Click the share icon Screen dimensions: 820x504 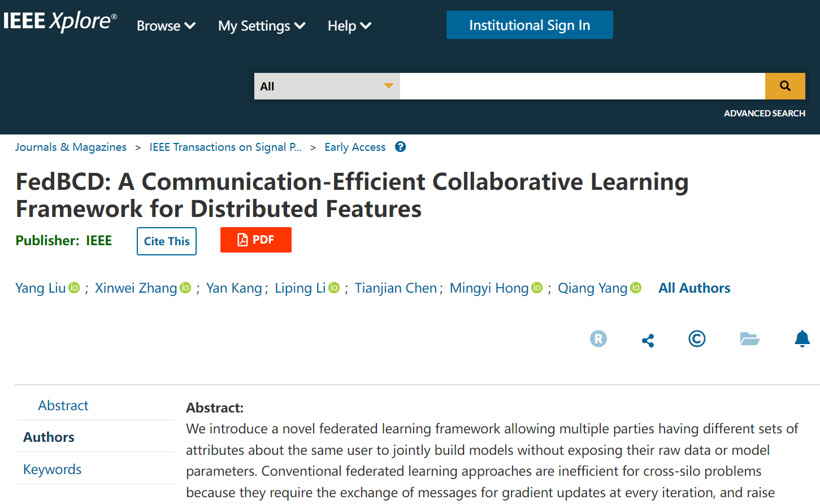(x=648, y=340)
